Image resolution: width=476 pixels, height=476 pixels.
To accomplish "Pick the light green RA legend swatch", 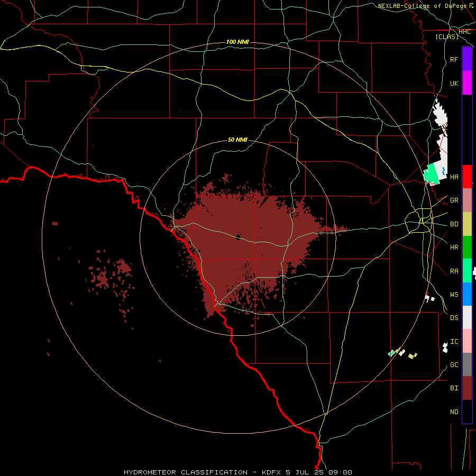I will pos(467,271).
